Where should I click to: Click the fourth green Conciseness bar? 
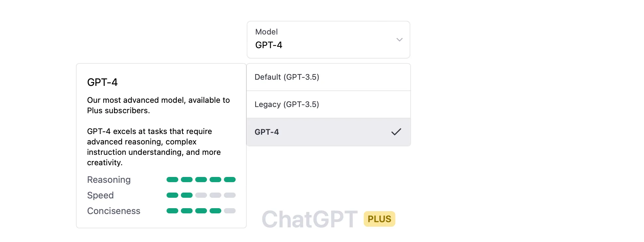coord(215,211)
